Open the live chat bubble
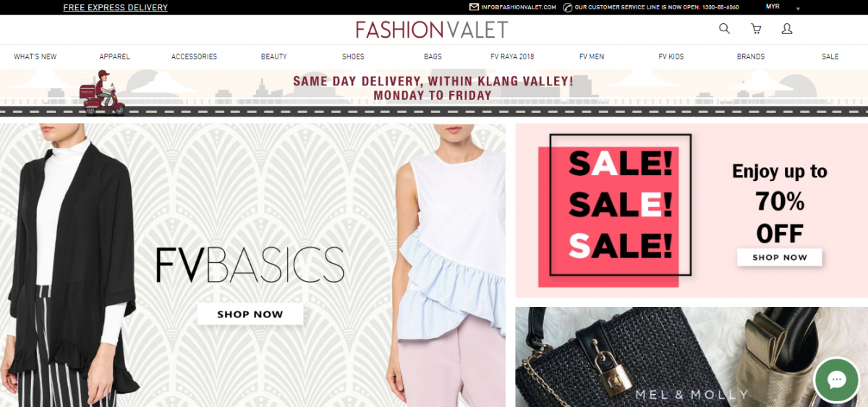Image resolution: width=868 pixels, height=407 pixels. point(837,379)
